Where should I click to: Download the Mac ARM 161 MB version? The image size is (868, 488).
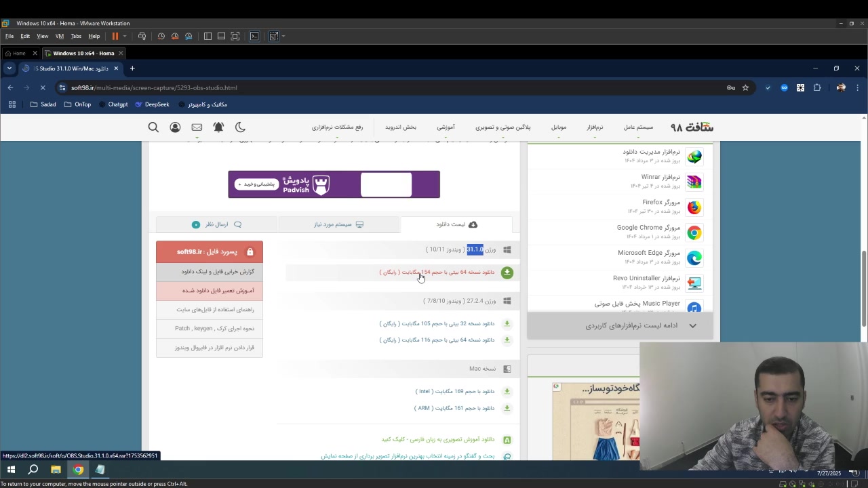(x=454, y=409)
